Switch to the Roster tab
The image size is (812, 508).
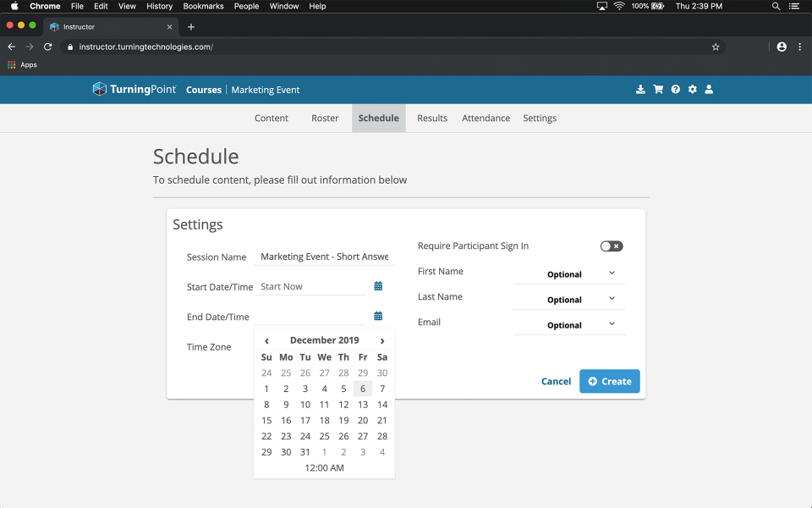[x=325, y=118]
